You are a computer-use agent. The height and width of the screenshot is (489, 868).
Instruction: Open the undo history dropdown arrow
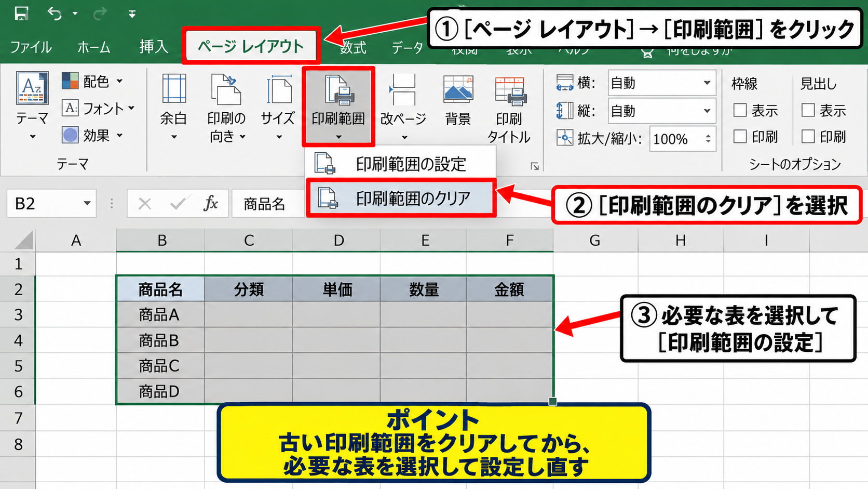tap(75, 14)
